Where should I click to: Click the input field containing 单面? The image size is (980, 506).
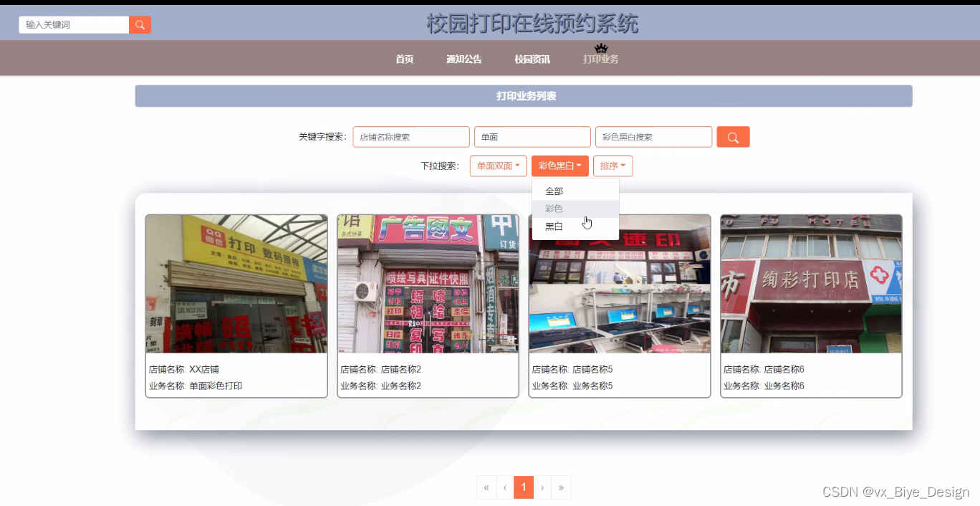pos(532,137)
